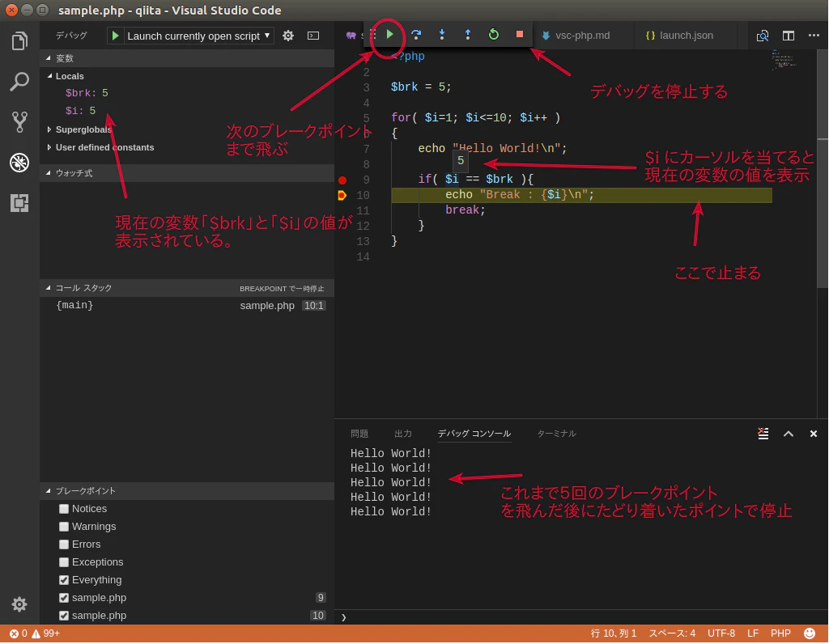Clear the debug console output
The height and width of the screenshot is (644, 829).
point(763,434)
